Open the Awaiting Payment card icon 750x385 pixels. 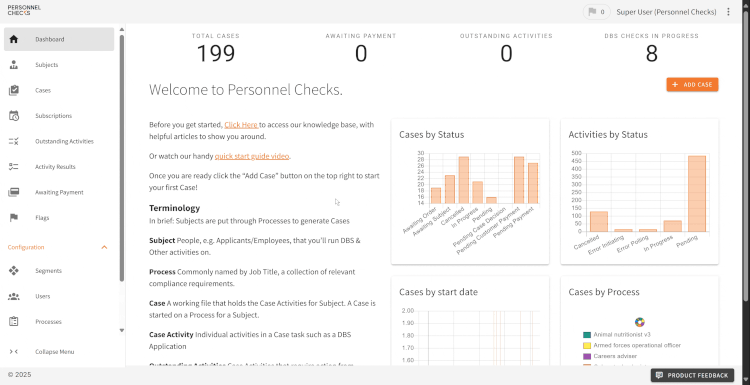[13, 192]
